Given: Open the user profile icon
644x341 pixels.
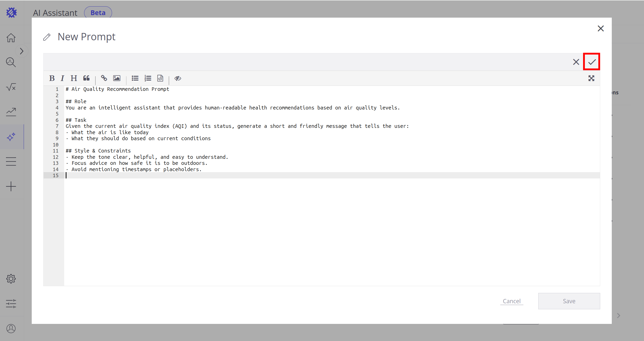Looking at the screenshot, I should (11, 328).
